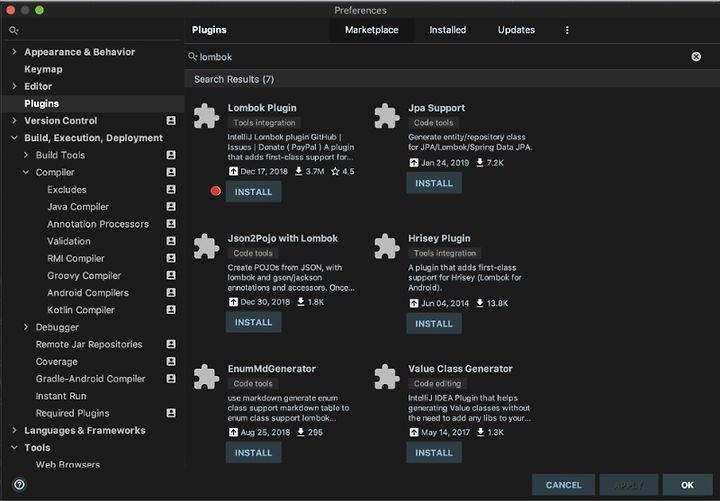Viewport: 720px width, 501px height.
Task: Click the project-level icon beside Remote Jar Repositories
Action: pos(171,344)
